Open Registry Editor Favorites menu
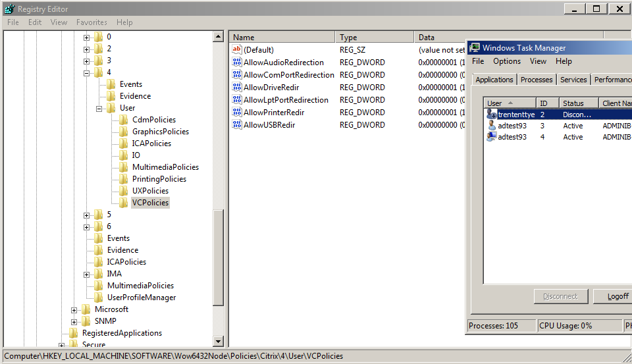The height and width of the screenshot is (364, 632). [92, 22]
